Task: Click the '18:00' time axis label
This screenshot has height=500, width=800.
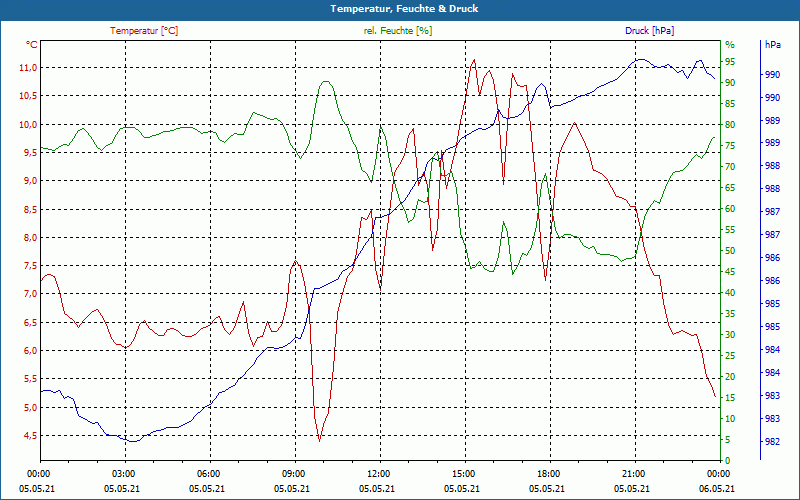Action: point(547,473)
